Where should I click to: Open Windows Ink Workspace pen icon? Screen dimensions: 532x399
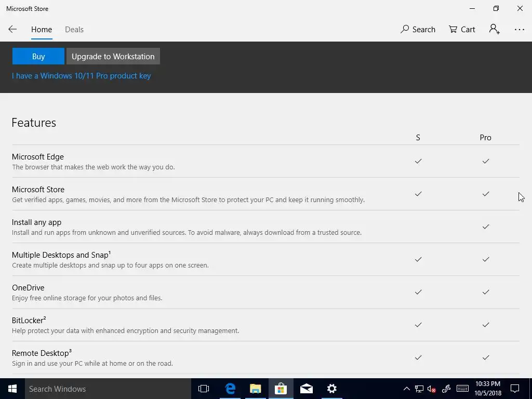point(446,389)
